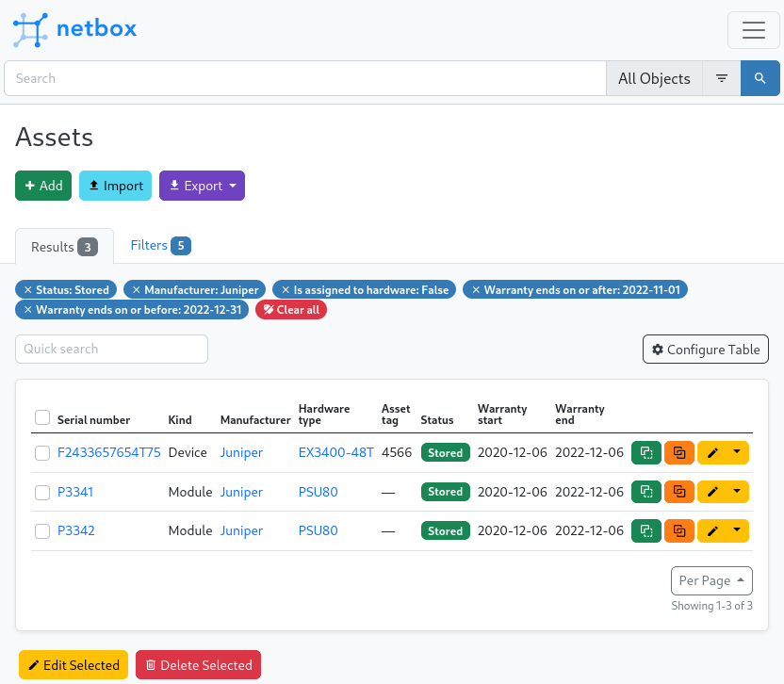Open asset serial P3341 link

[75, 492]
